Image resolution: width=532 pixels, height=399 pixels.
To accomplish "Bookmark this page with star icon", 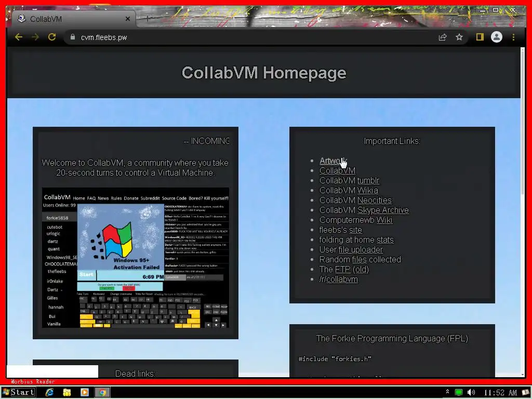I will 459,37.
